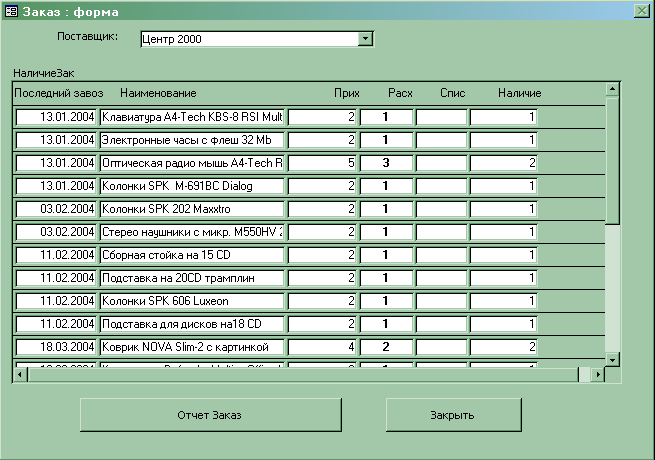This screenshot has height=460, width=655.
Task: Close the Заказ form window
Action: coord(642,11)
